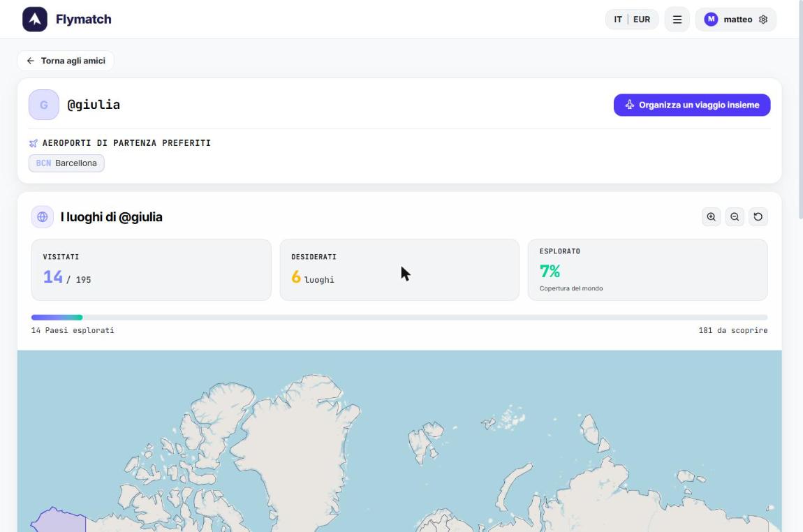Go back with Torna agli amici

point(66,61)
